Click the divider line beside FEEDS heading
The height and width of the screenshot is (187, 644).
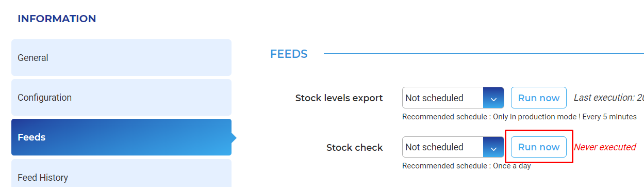(x=484, y=53)
